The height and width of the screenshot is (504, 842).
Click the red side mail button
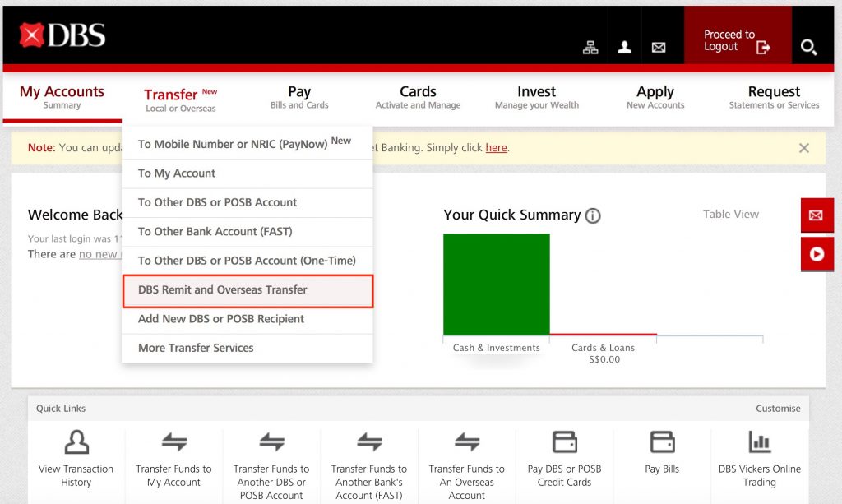(x=817, y=215)
